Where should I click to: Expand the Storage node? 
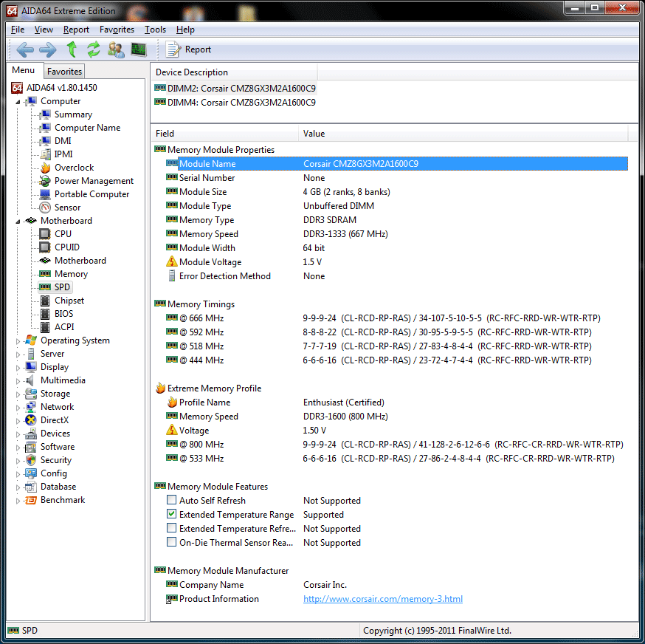tap(18, 394)
